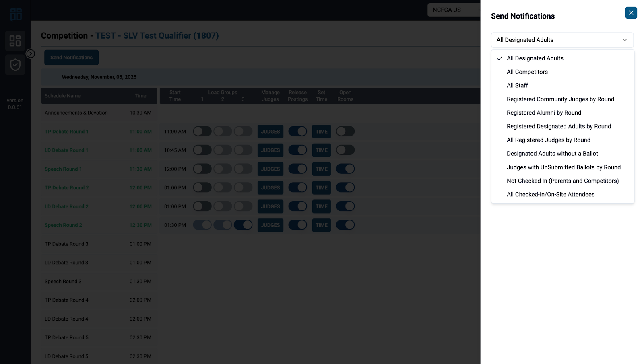The image size is (644, 364).
Task: Open the TP Debate Round 1 schedule link
Action: [66, 132]
